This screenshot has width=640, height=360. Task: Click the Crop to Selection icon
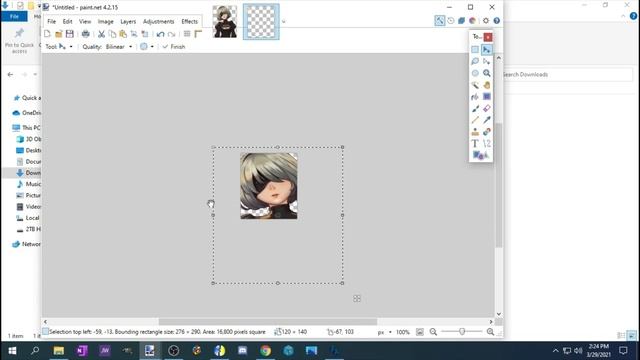(x=134, y=34)
